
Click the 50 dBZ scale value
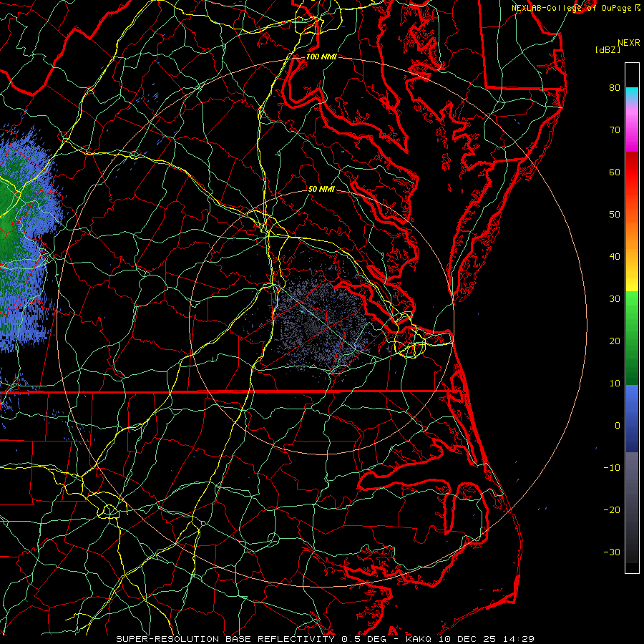coord(615,215)
